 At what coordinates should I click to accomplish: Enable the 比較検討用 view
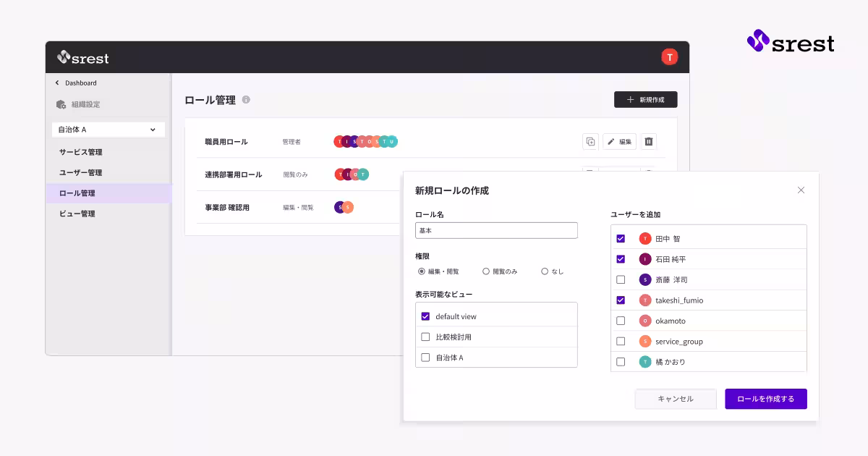click(x=425, y=337)
